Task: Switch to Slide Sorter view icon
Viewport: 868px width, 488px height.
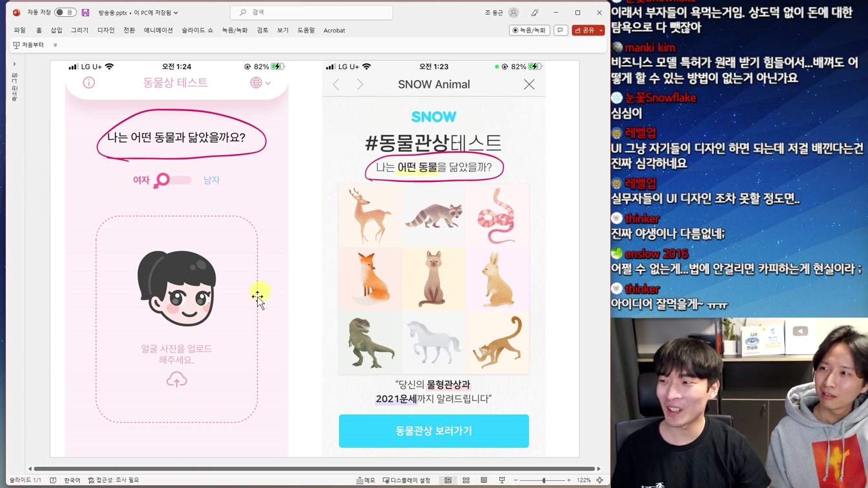Action: point(466,480)
